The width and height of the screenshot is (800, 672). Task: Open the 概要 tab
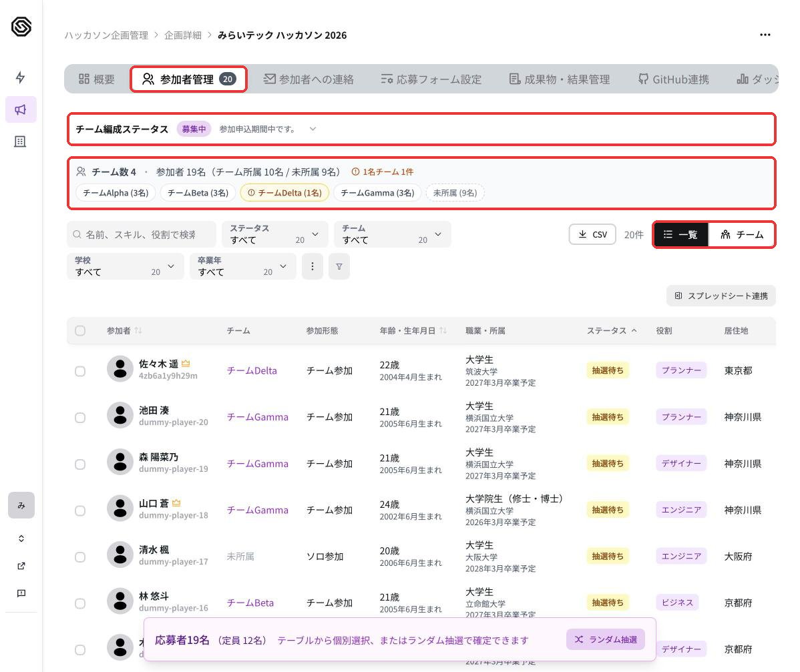(96, 79)
